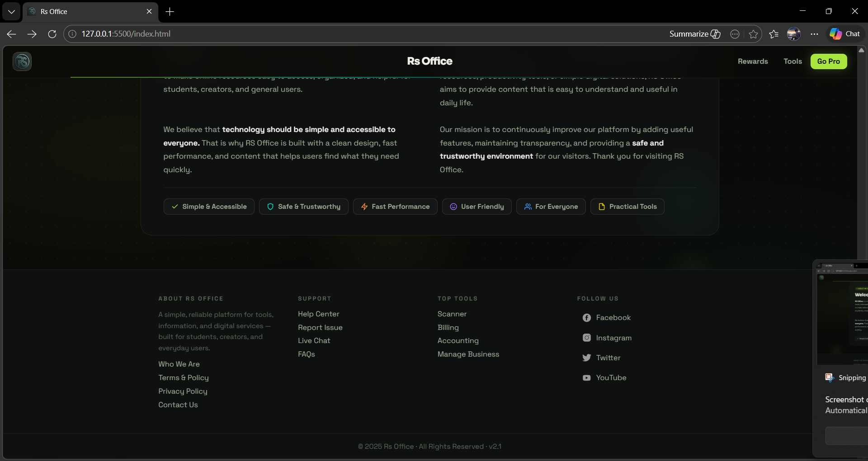Click Summarize in the address bar
Image resolution: width=868 pixels, height=461 pixels.
[x=695, y=34]
